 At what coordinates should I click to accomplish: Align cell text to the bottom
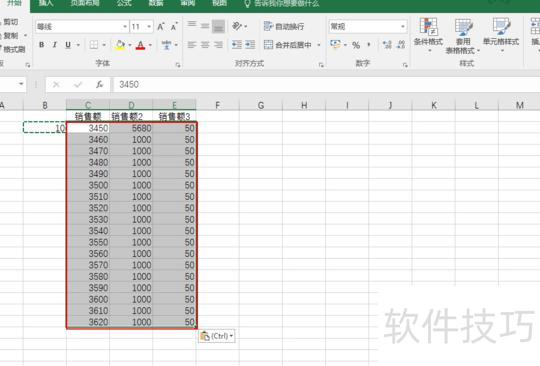pyautogui.click(x=218, y=26)
